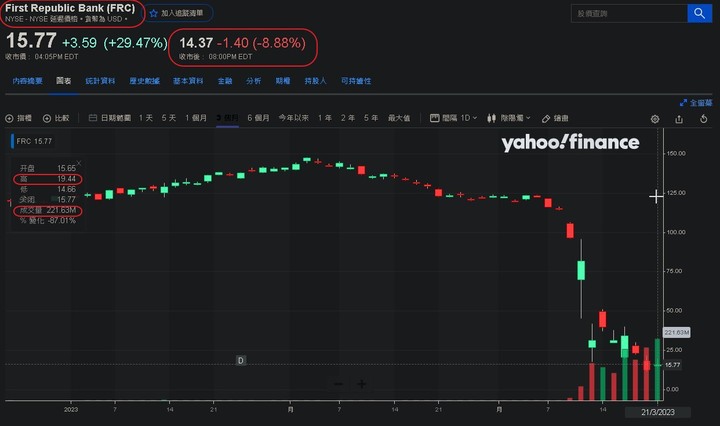This screenshot has width=720, height=426.
Task: Select the 1 年 range option
Action: pos(325,118)
